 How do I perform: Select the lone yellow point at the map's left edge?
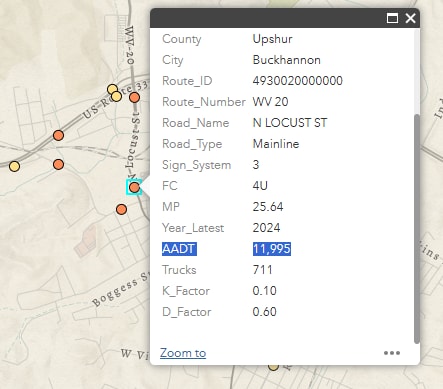(14, 166)
